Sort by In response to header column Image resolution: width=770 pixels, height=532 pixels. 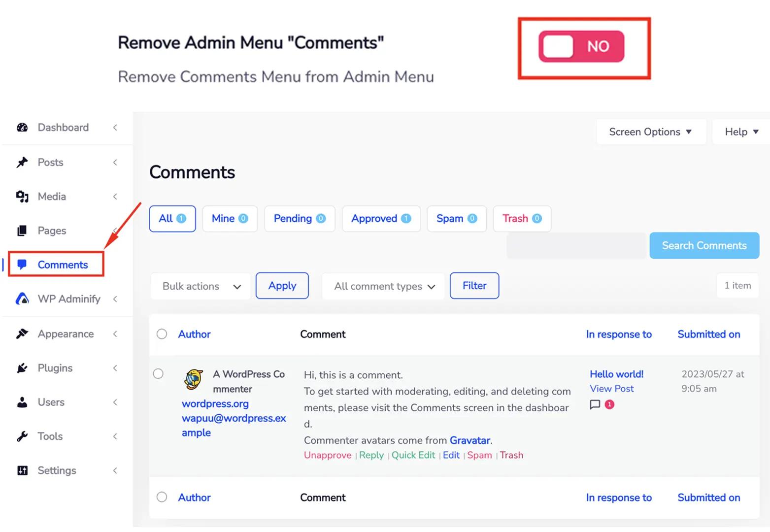[x=619, y=334]
